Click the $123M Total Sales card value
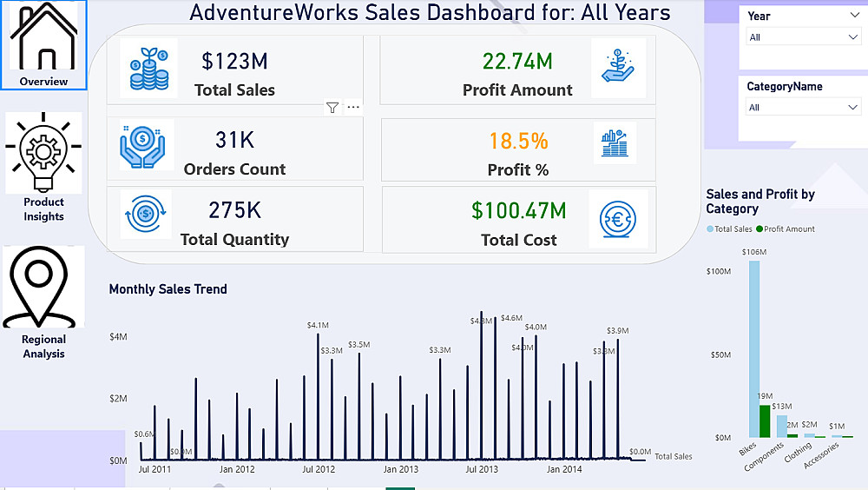The height and width of the screenshot is (490, 868). point(234,61)
